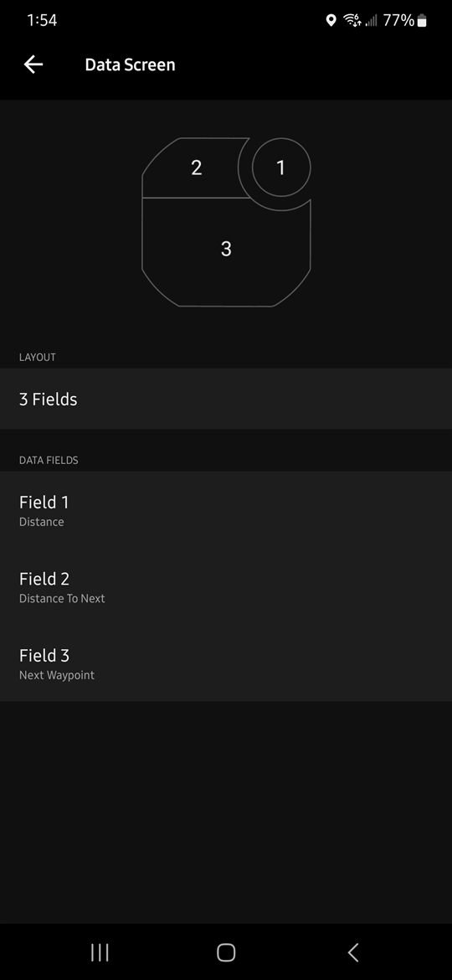Select field region 3 in watch preview
This screenshot has width=452, height=980.
coord(226,249)
